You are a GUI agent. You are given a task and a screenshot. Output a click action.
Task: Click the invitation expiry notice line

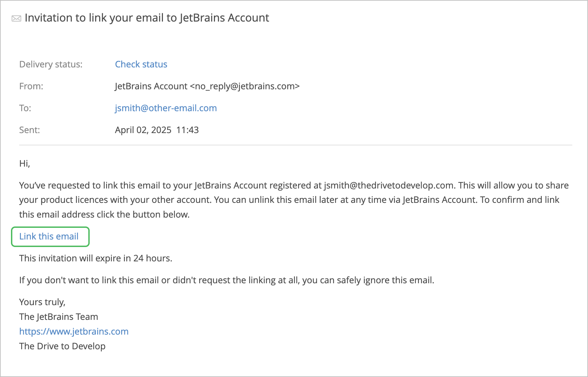coord(95,258)
